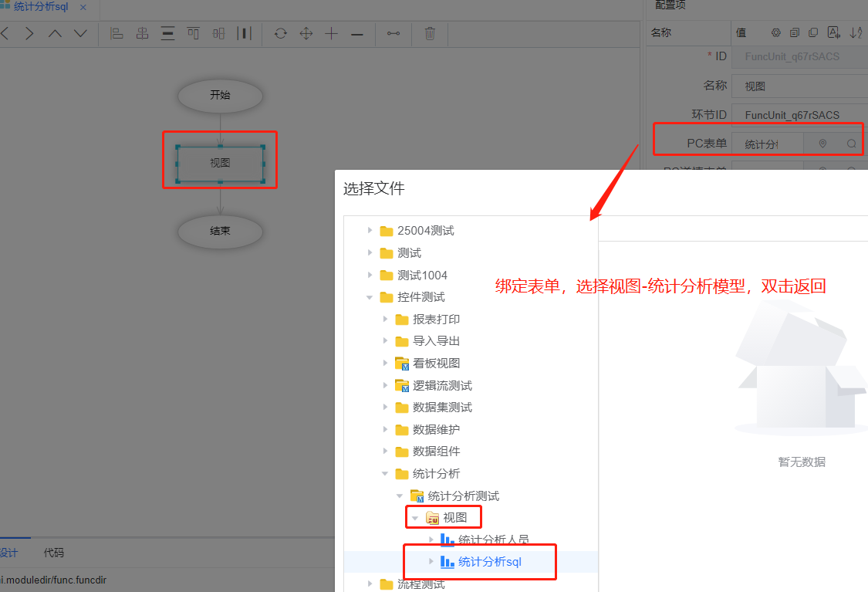868x592 pixels.
Task: Switch to the 代码 tab
Action: click(x=54, y=553)
